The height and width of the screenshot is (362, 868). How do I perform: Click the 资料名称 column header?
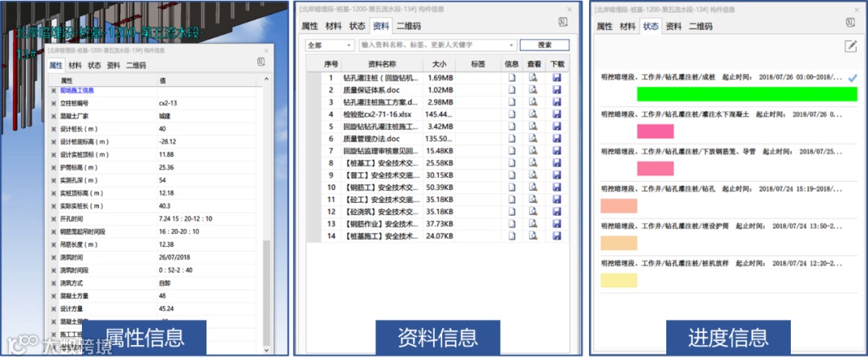coord(382,64)
